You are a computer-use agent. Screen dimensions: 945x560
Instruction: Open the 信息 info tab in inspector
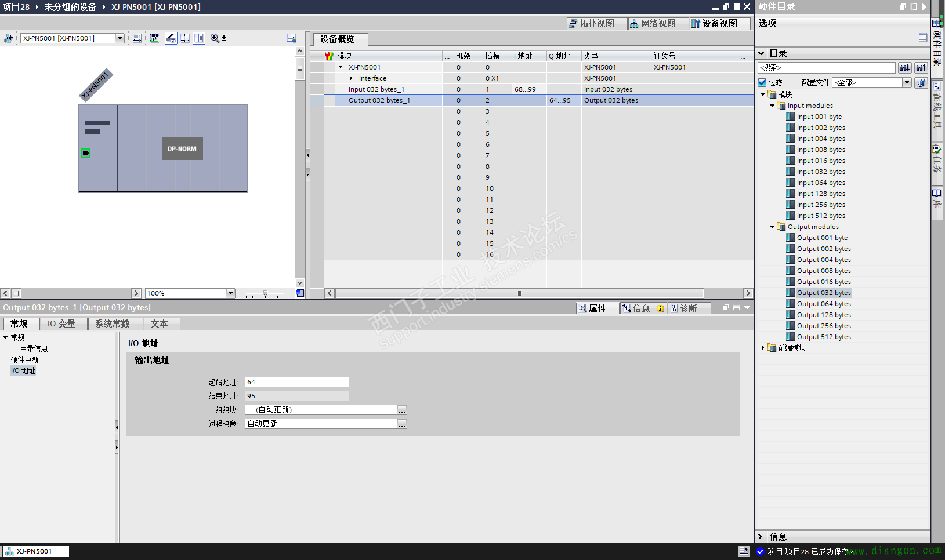[643, 308]
